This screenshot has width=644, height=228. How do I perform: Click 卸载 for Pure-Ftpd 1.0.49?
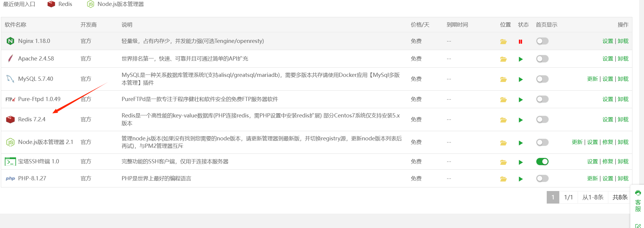(623, 99)
